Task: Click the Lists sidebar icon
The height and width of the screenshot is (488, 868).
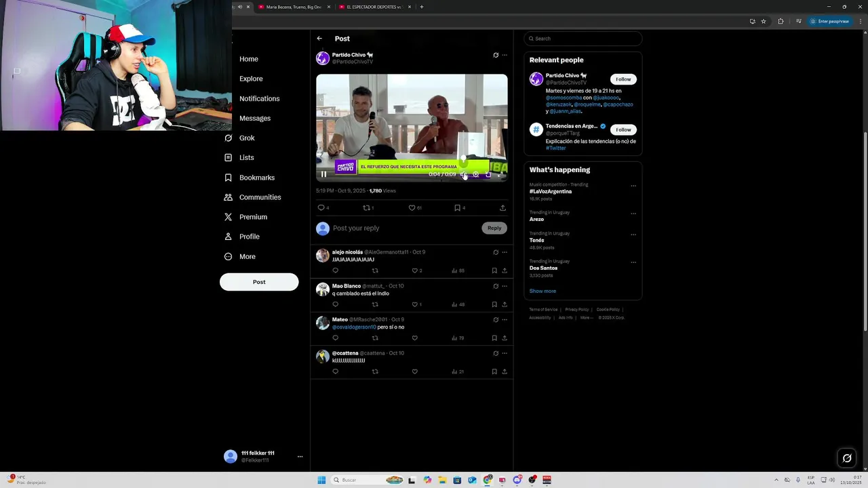Action: point(228,157)
